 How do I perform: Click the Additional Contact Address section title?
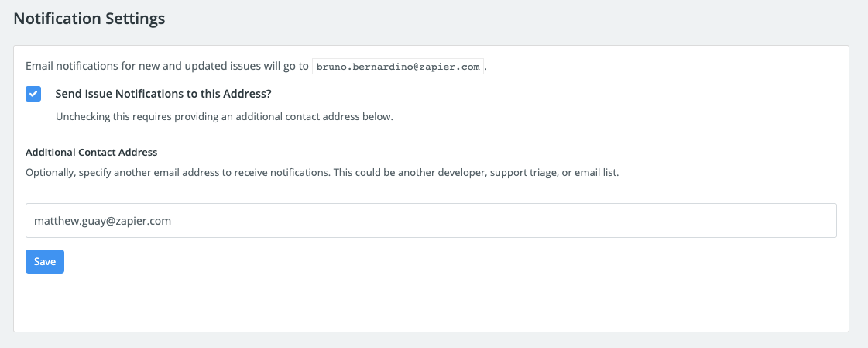pyautogui.click(x=91, y=152)
